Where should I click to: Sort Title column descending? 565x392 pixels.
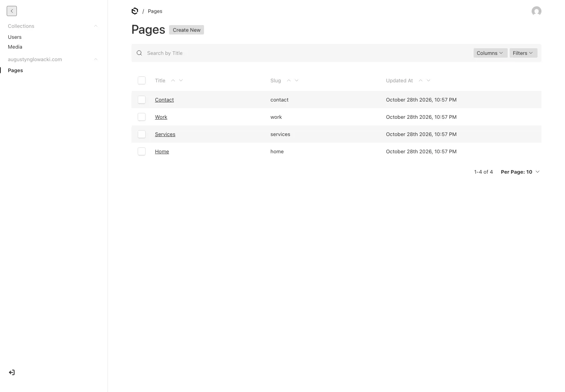coord(181,80)
